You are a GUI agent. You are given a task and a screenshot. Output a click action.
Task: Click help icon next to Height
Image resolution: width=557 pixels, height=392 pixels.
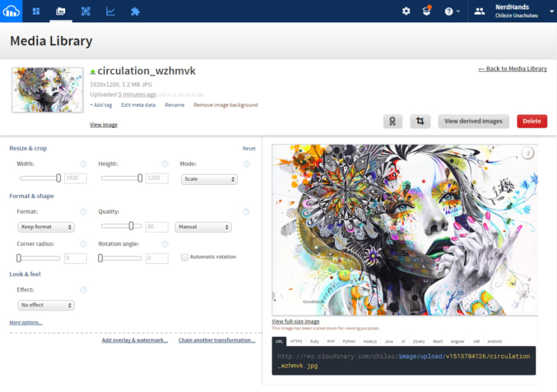pyautogui.click(x=165, y=164)
